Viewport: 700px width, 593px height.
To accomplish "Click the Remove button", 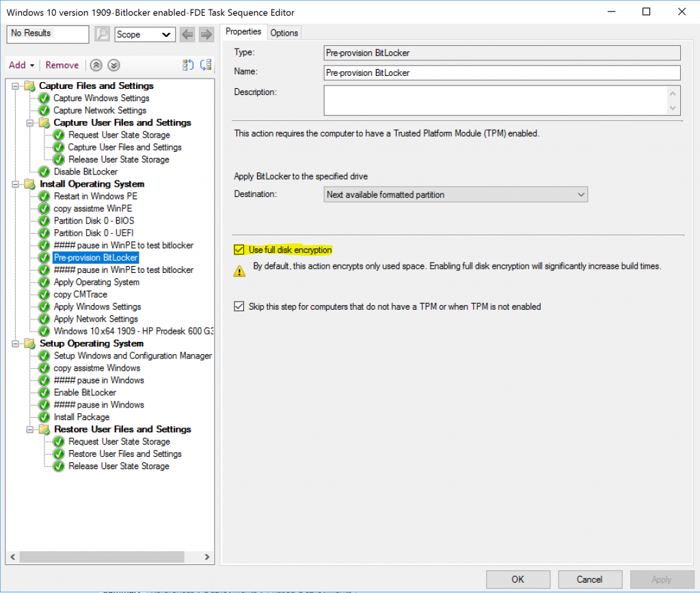I will (x=62, y=65).
